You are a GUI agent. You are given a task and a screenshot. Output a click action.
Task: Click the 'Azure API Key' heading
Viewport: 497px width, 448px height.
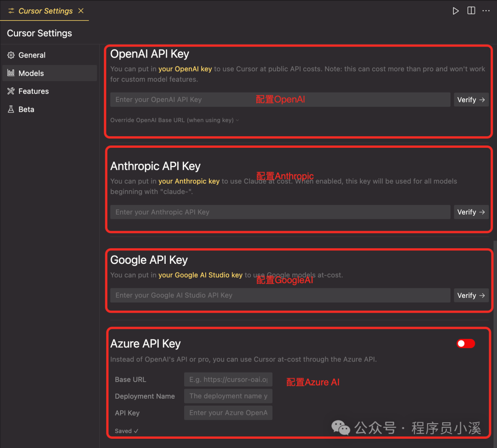coord(145,344)
